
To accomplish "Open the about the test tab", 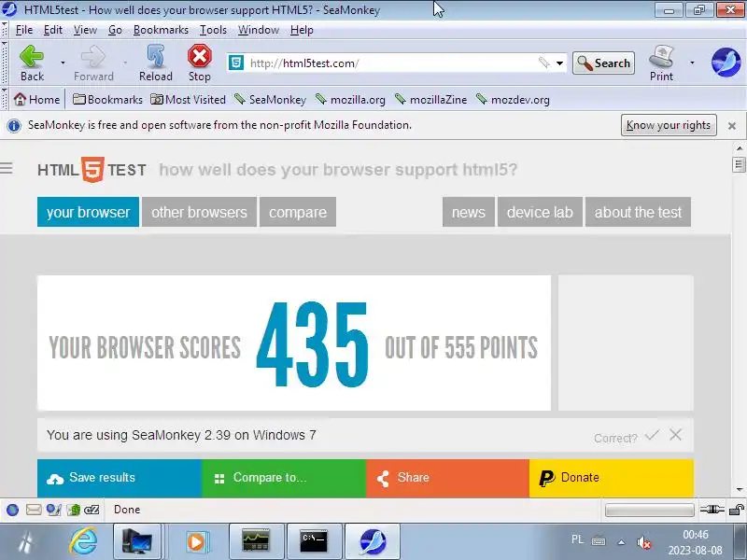I will click(638, 212).
